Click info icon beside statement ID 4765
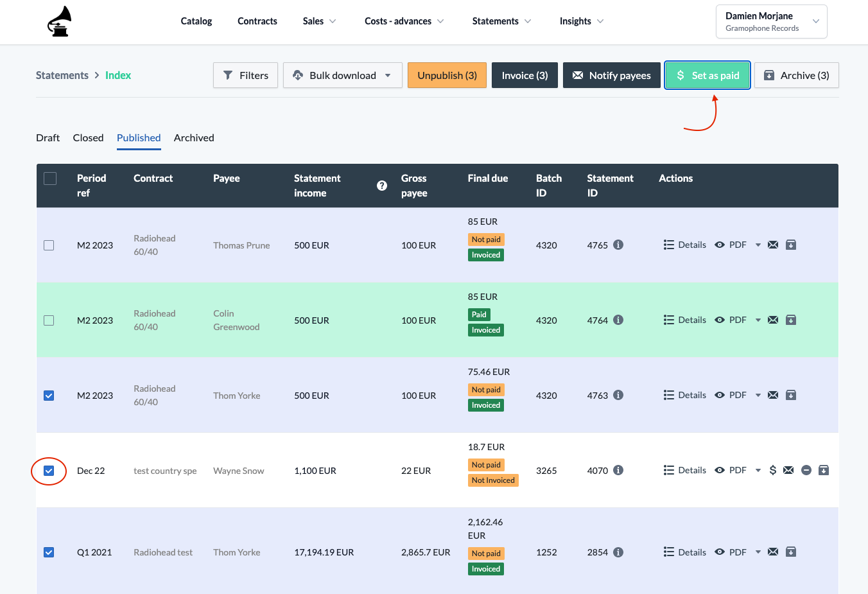Image resolution: width=868 pixels, height=594 pixels. coord(618,245)
